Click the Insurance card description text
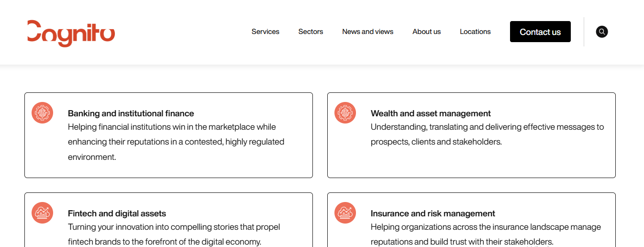644x247 pixels. click(486, 234)
